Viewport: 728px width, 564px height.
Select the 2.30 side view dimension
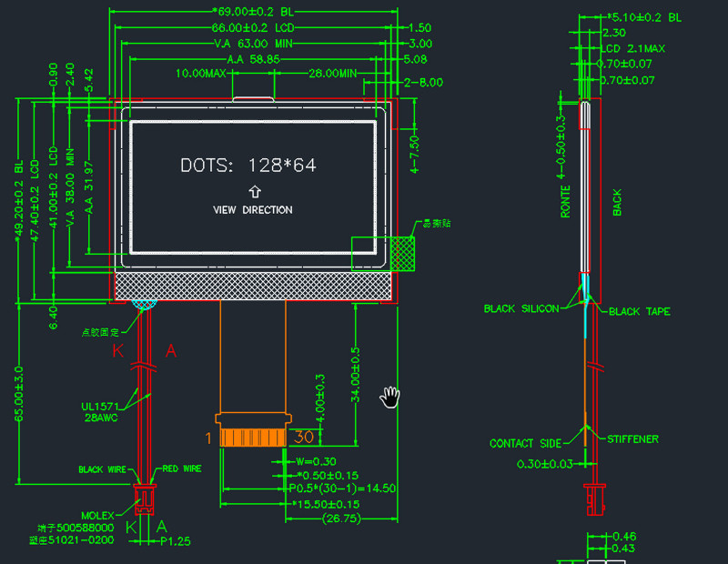[613, 33]
